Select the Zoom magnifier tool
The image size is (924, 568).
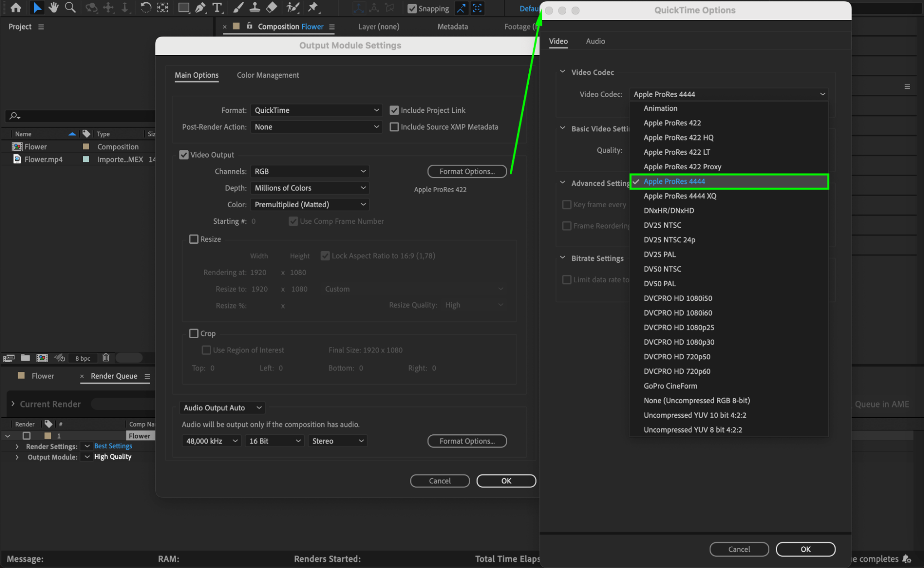tap(70, 7)
